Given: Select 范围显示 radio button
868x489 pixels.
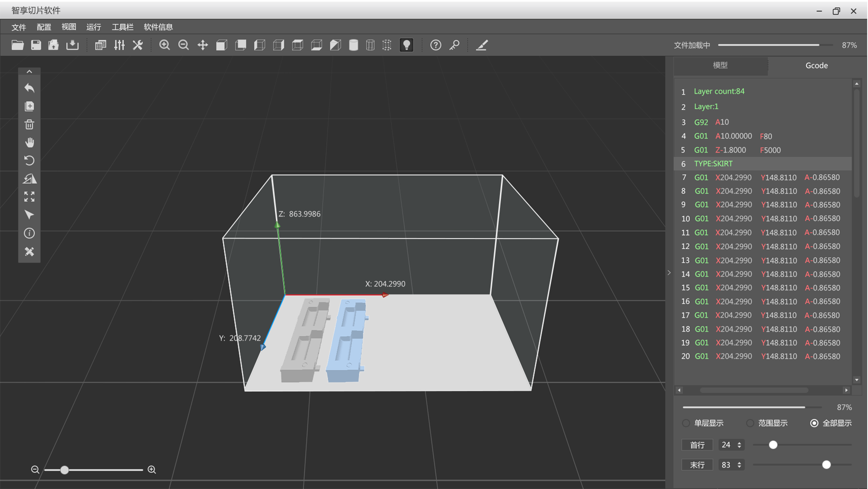Looking at the screenshot, I should coord(750,423).
